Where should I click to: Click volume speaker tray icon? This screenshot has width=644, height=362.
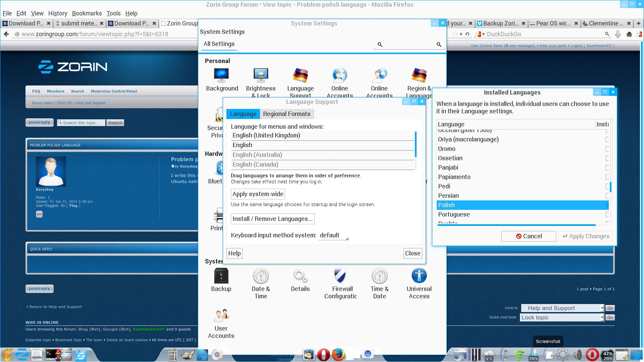pyautogui.click(x=578, y=355)
